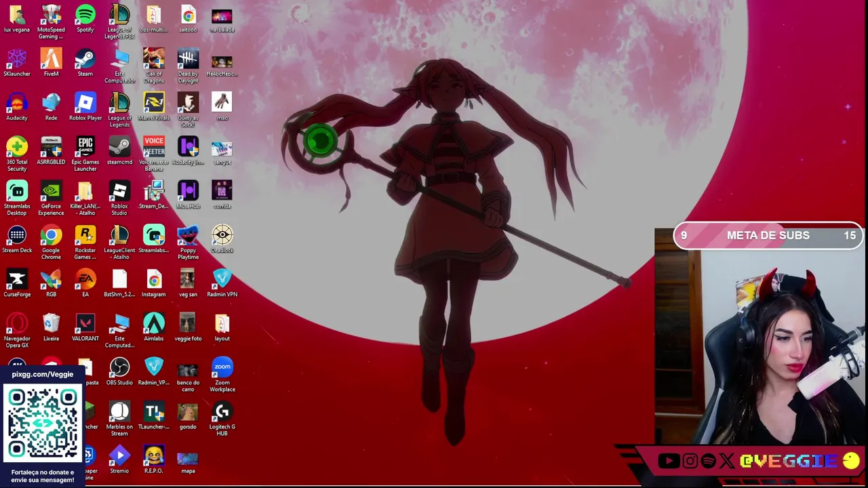
Task: Open the Steam shortcut
Action: (85, 62)
